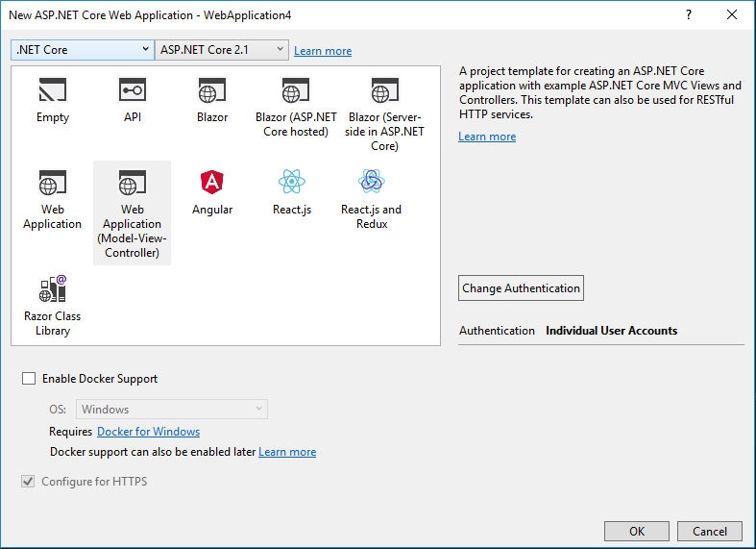Select the Empty project template icon
The width and height of the screenshot is (756, 549).
pos(52,89)
